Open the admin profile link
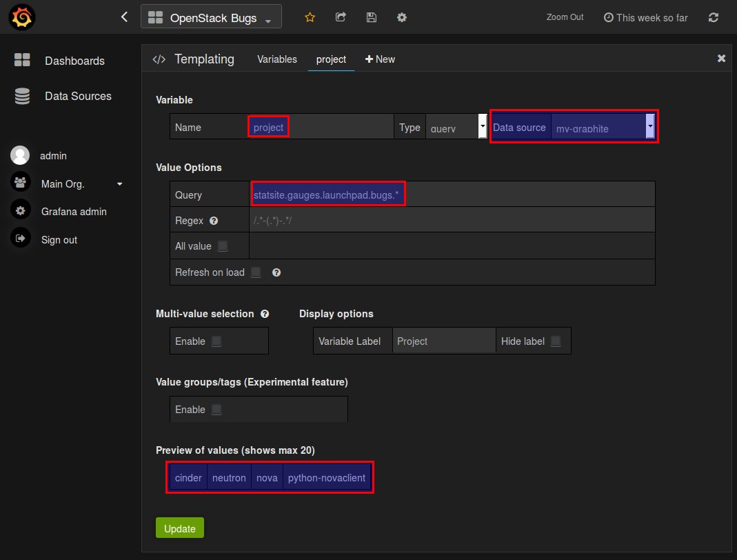Image resolution: width=737 pixels, height=560 pixels. (53, 156)
